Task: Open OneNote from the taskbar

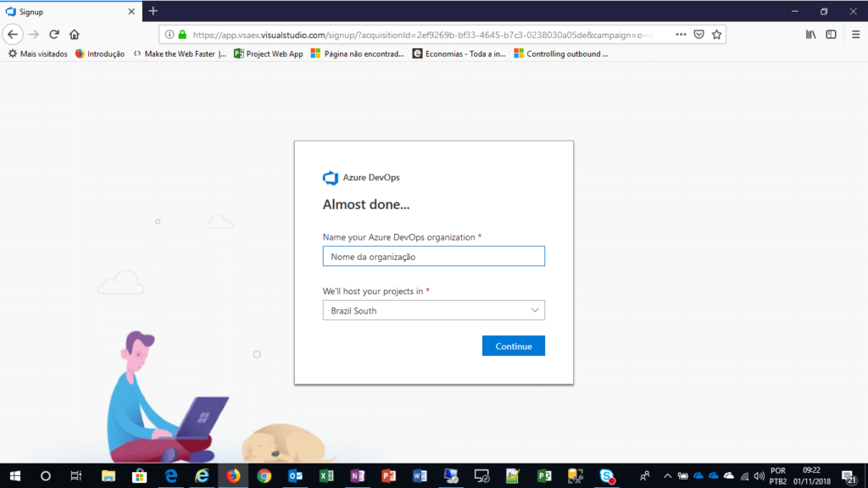Action: [x=358, y=476]
